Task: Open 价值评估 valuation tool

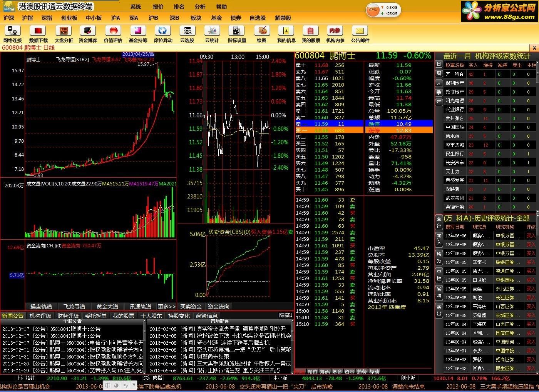Action: (x=113, y=34)
